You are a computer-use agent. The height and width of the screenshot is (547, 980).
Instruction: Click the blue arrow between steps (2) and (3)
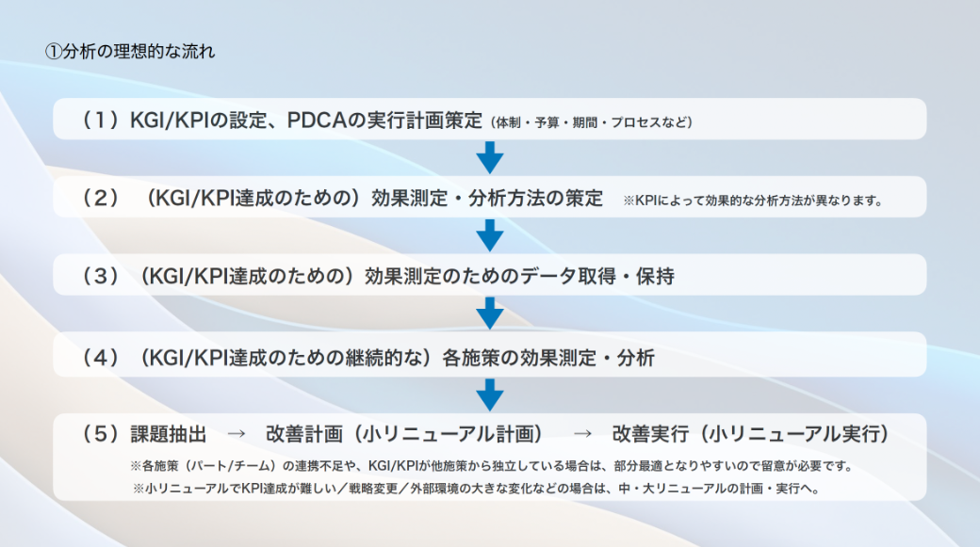[490, 235]
